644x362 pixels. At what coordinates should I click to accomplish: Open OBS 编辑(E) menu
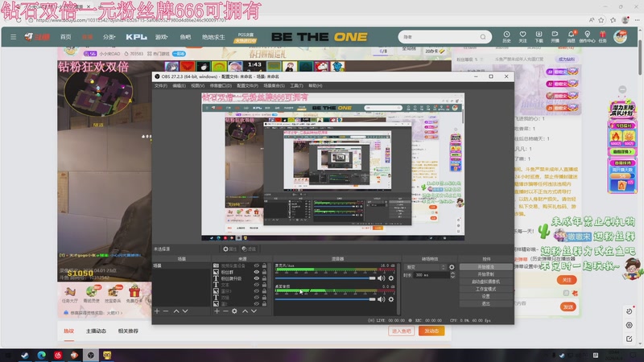coord(179,86)
